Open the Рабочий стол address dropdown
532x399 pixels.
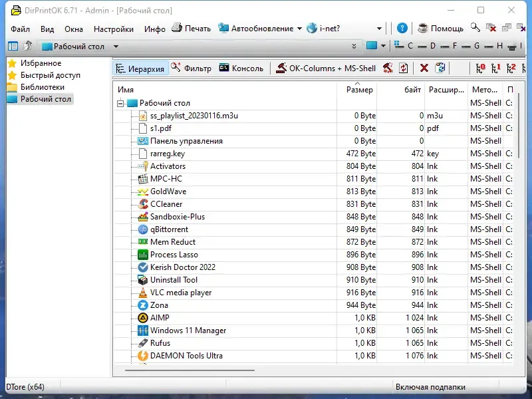[116, 47]
